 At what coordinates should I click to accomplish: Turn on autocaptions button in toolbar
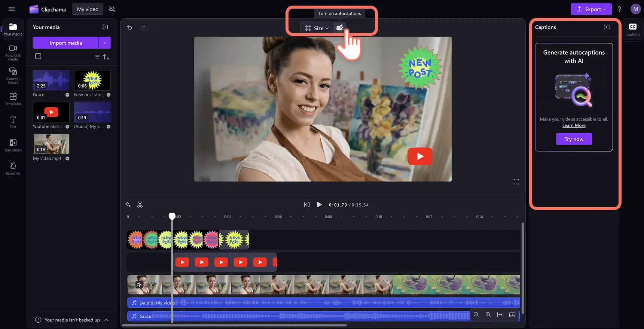pos(339,28)
